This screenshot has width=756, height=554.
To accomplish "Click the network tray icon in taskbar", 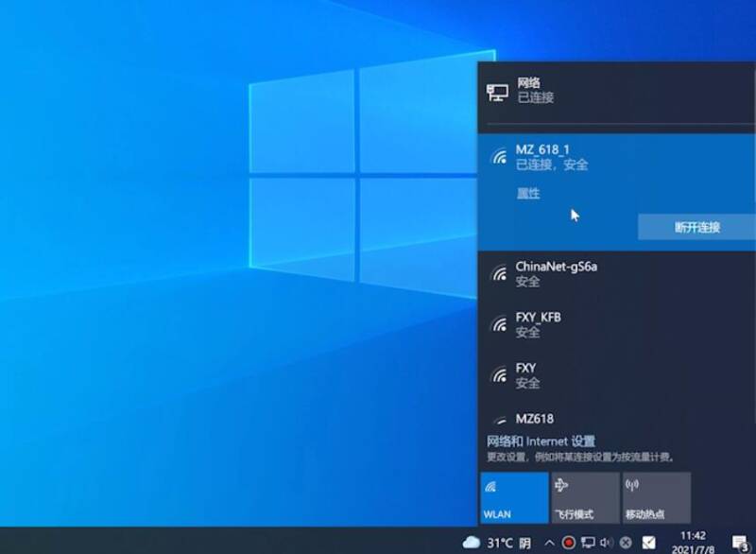I will coord(588,543).
